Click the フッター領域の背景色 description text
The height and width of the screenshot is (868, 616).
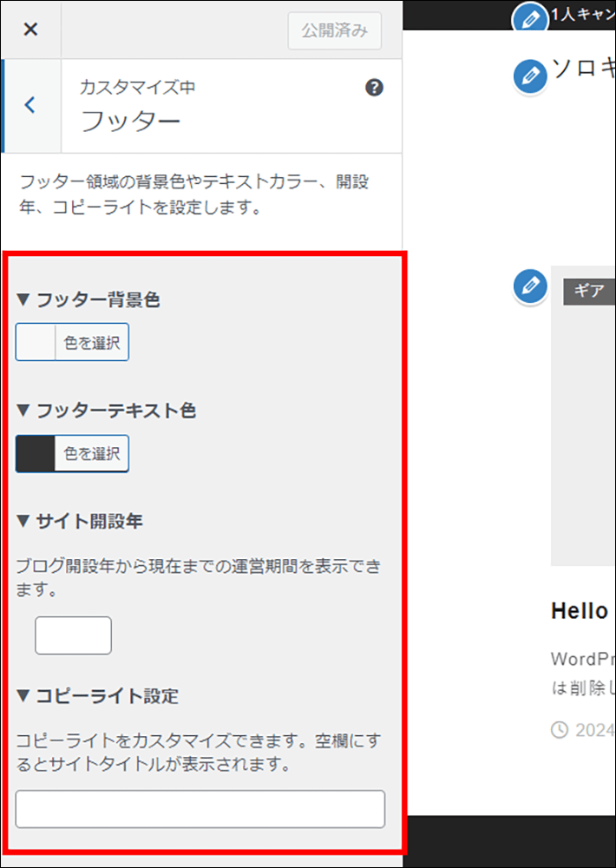pos(193,194)
